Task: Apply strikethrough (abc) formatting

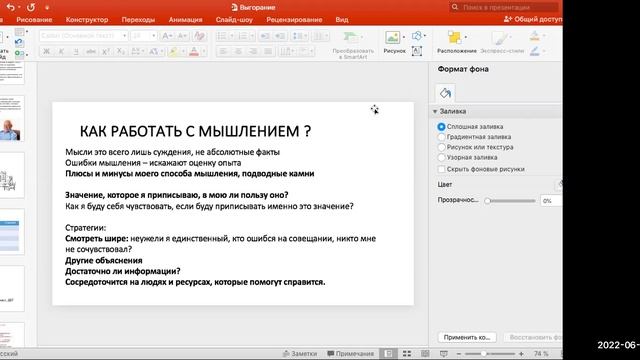Action: click(91, 51)
